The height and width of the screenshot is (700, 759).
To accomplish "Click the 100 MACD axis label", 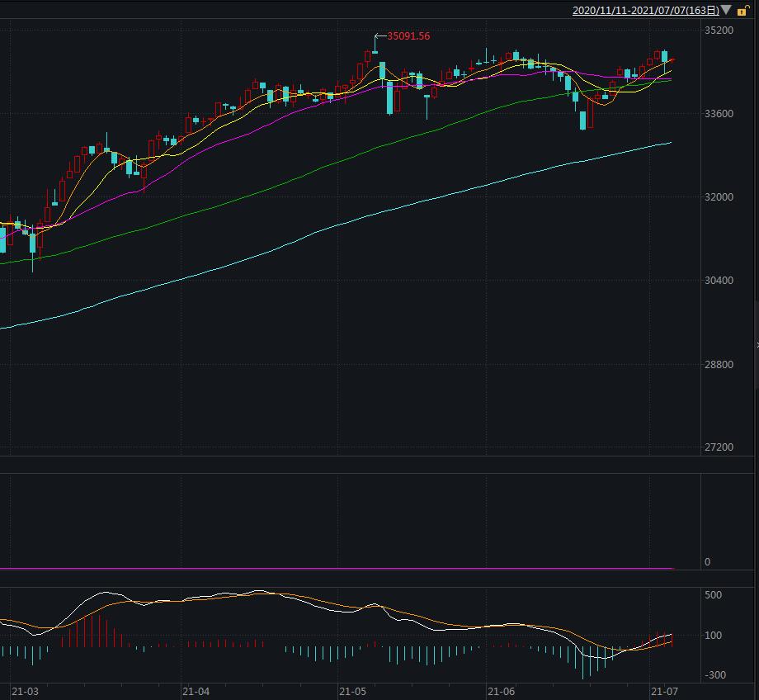I will coord(713,635).
